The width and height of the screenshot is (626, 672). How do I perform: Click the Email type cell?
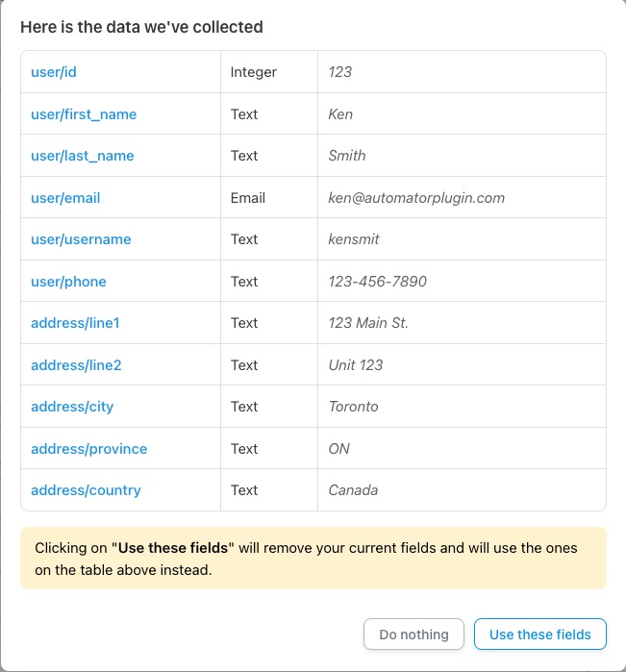269,198
